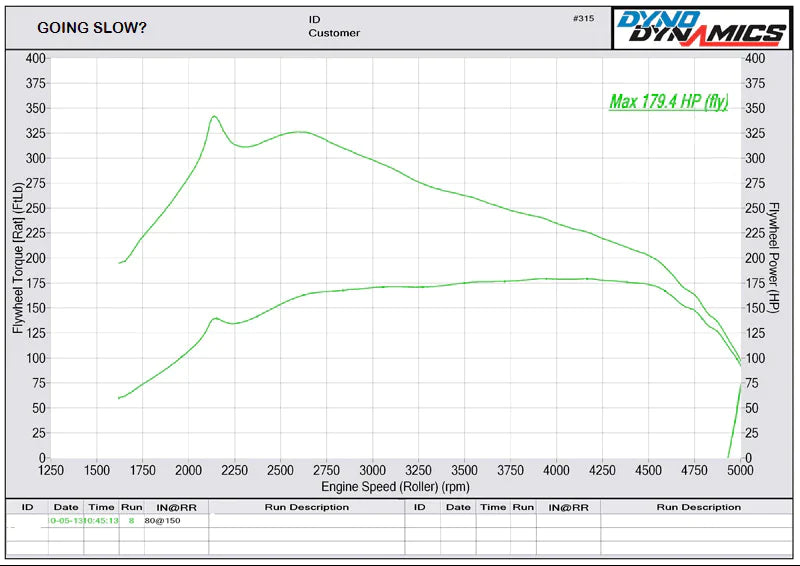Click the Flywheel Torque axis label
The height and width of the screenshot is (566, 800).
18,257
